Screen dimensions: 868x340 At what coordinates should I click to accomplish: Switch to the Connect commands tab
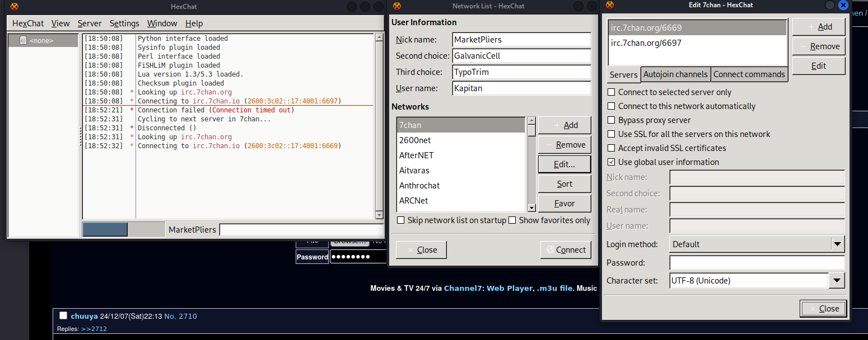(x=749, y=74)
